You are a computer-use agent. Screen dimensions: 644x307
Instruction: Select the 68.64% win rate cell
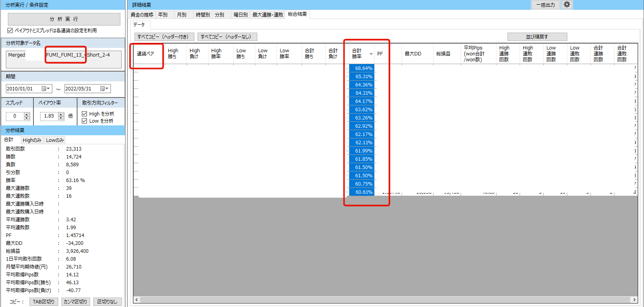pyautogui.click(x=362, y=68)
